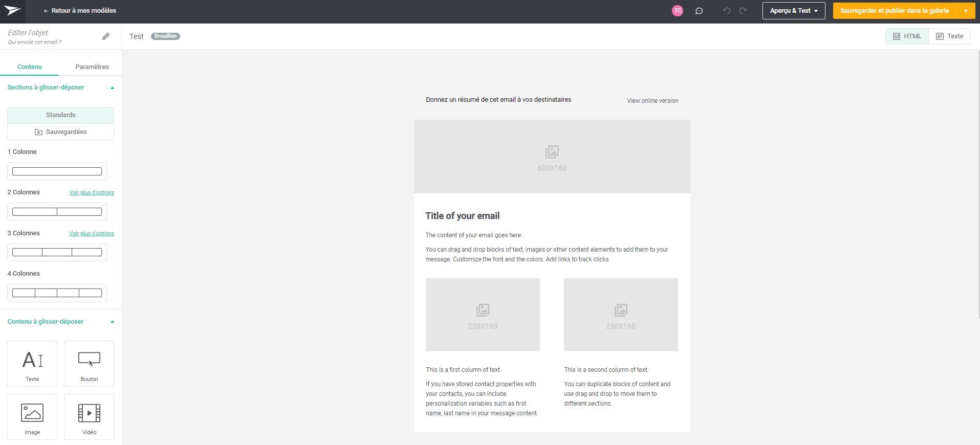Click the right 250X160 image placeholder
Image resolution: width=980 pixels, height=445 pixels.
[x=621, y=315]
